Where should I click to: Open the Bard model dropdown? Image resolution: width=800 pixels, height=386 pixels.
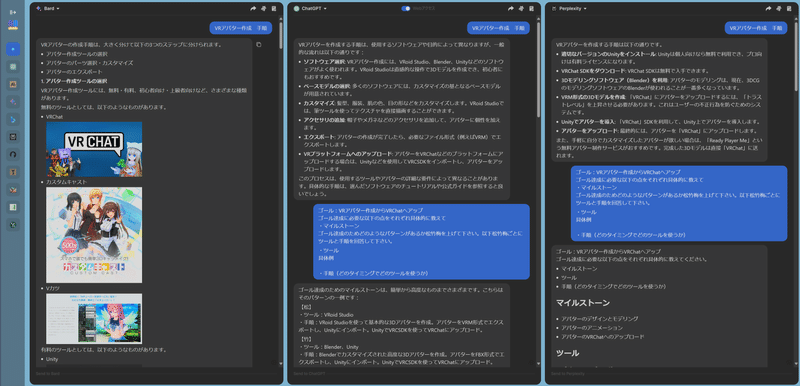point(48,9)
